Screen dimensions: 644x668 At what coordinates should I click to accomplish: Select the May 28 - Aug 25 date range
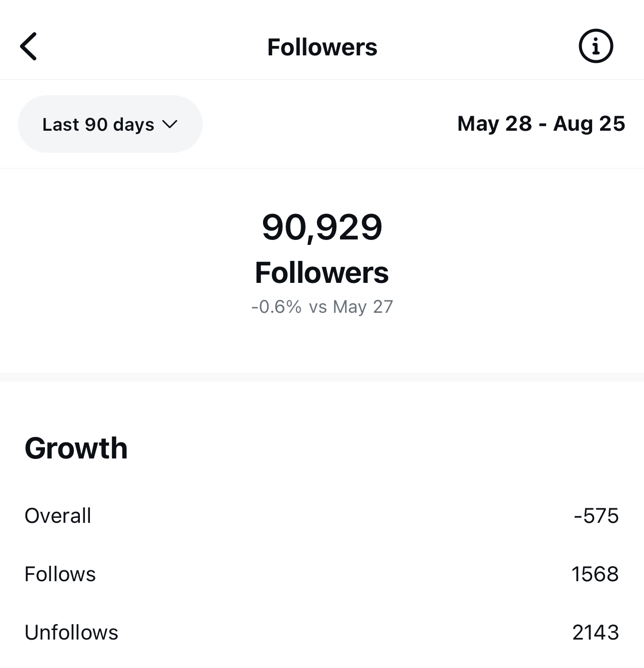[541, 124]
